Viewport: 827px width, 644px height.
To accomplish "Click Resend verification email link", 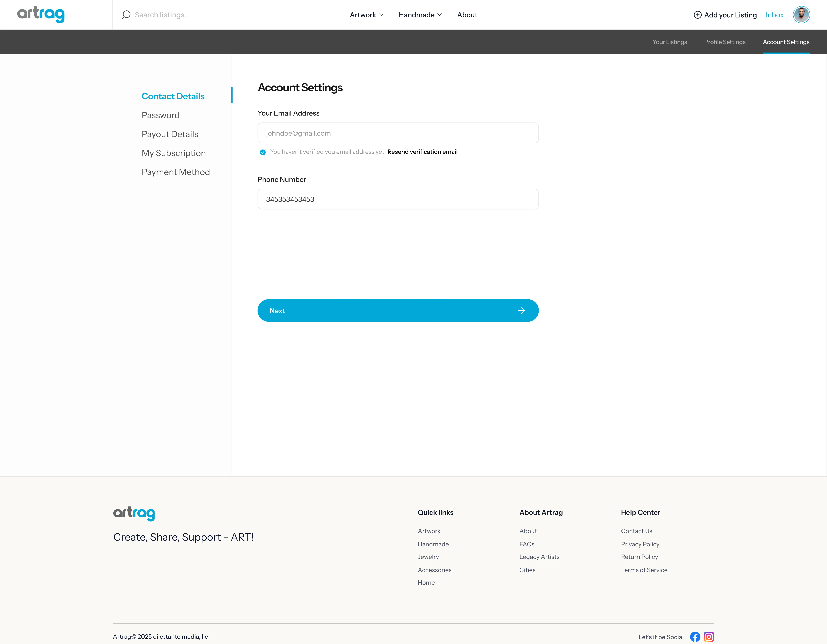I will (x=422, y=152).
